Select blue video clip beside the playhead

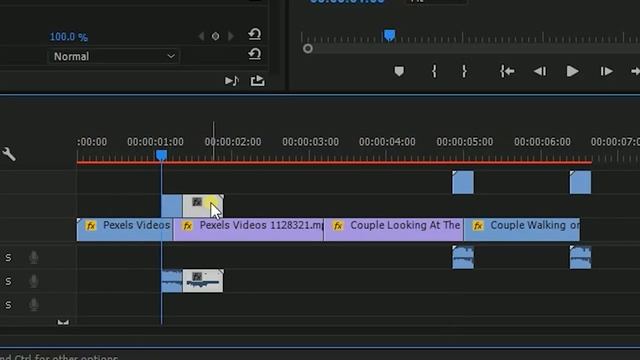pyautogui.click(x=172, y=206)
